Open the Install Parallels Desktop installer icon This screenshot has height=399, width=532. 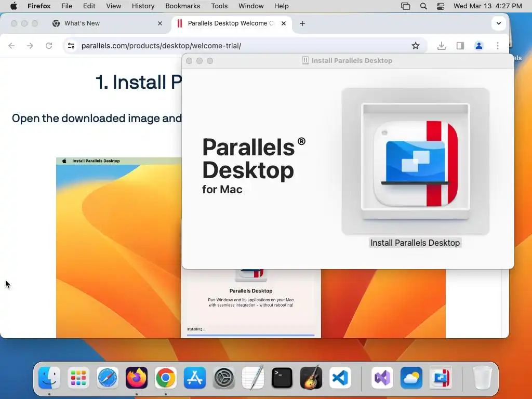(415, 162)
